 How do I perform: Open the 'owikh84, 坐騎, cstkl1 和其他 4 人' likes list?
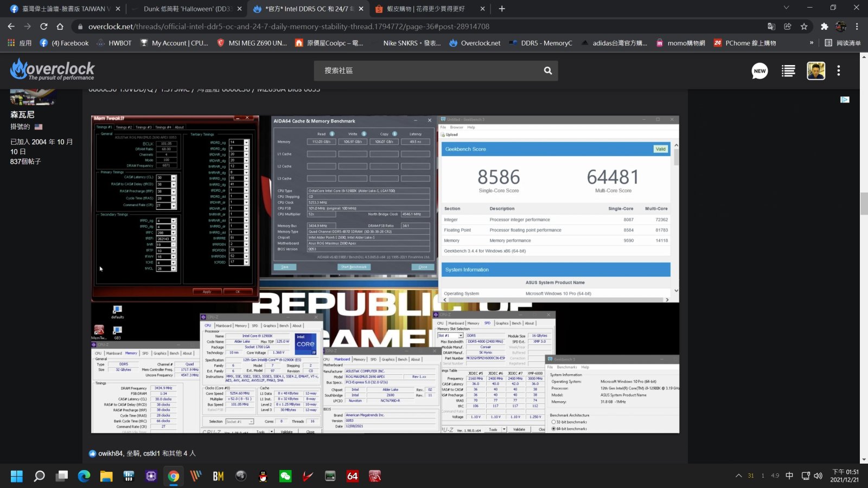point(147,453)
